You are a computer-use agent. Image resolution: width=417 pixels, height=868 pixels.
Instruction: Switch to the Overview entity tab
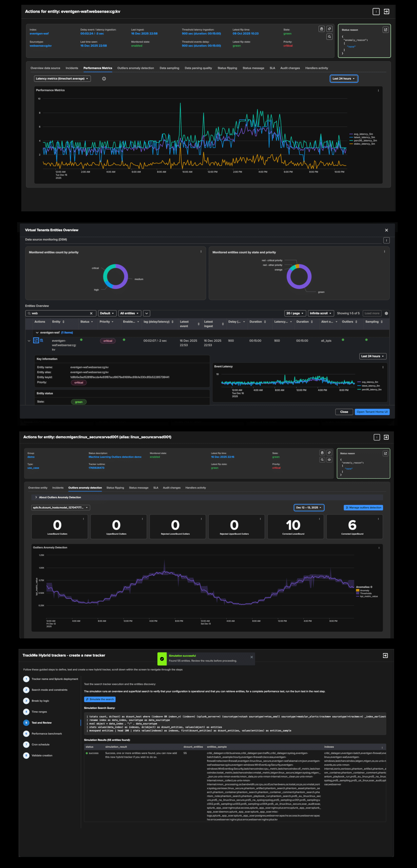coord(38,488)
